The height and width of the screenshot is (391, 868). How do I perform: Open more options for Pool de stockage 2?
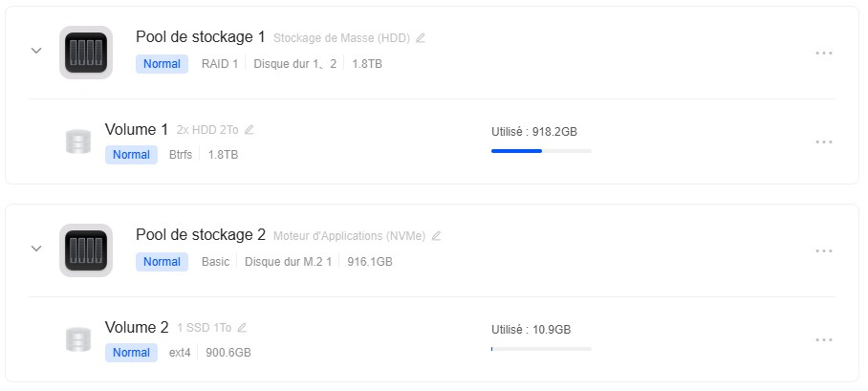tap(824, 250)
